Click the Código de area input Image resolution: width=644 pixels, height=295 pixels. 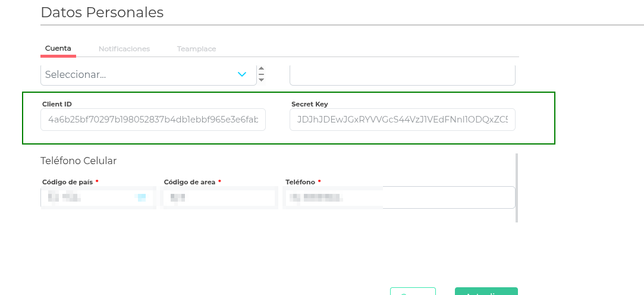(219, 197)
